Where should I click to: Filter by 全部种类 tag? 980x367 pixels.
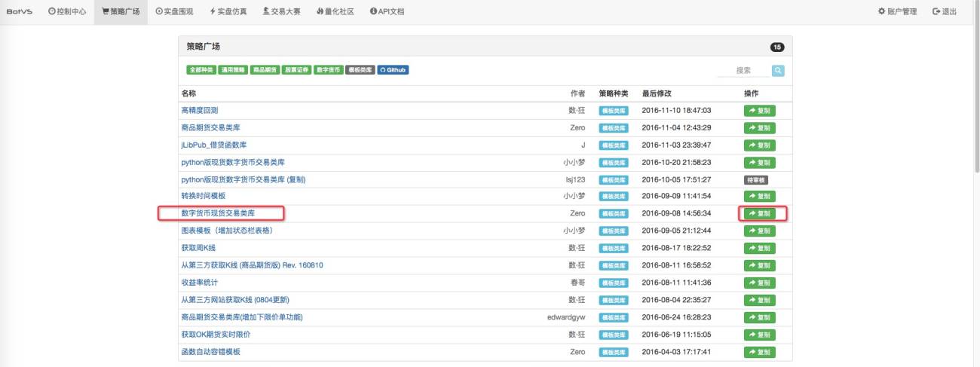tap(201, 70)
